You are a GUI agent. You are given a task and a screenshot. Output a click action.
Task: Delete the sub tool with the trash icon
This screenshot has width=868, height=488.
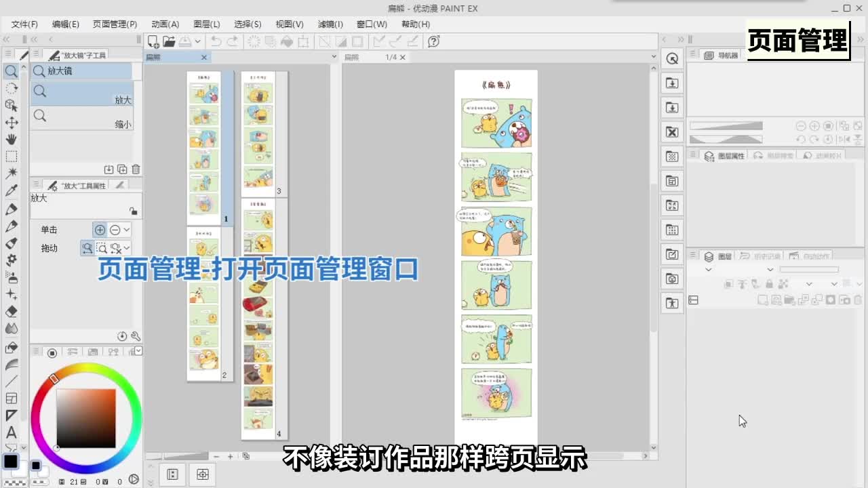tap(136, 169)
